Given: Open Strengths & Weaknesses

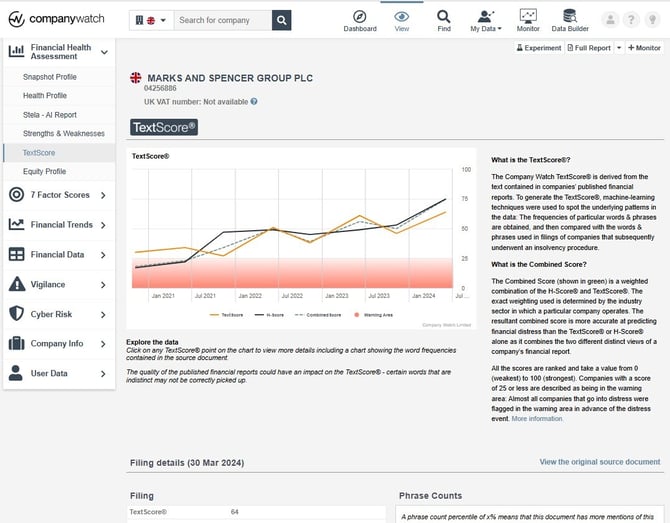Looking at the screenshot, I should pyautogui.click(x=64, y=134).
